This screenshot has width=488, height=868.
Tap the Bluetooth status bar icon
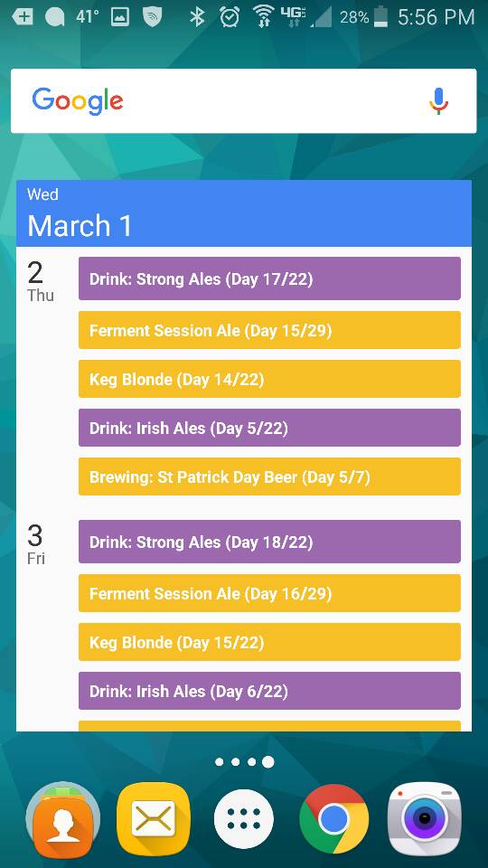[x=197, y=17]
